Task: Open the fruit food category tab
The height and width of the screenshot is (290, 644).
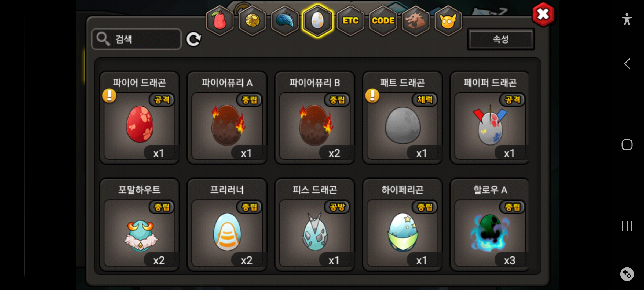Action: [x=220, y=21]
